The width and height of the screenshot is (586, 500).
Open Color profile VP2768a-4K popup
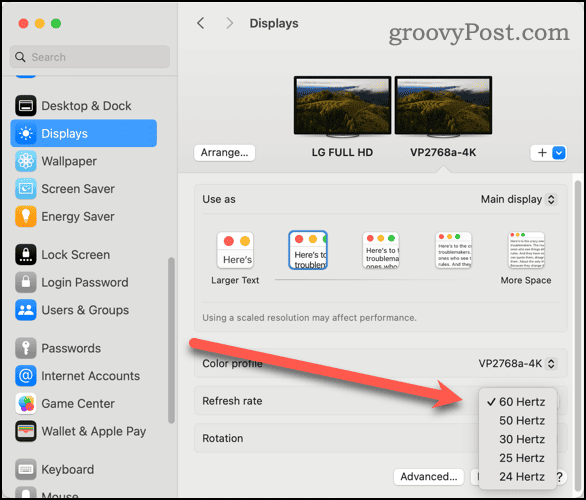518,364
